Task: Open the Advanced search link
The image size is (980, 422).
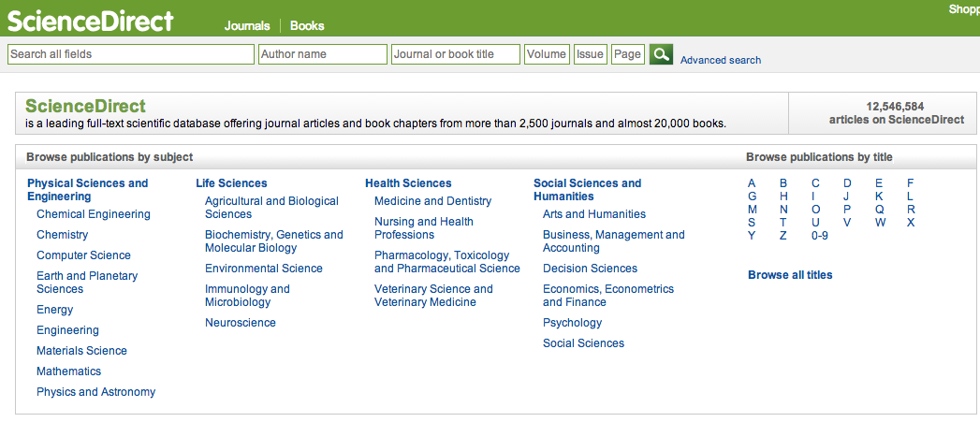Action: coord(720,60)
